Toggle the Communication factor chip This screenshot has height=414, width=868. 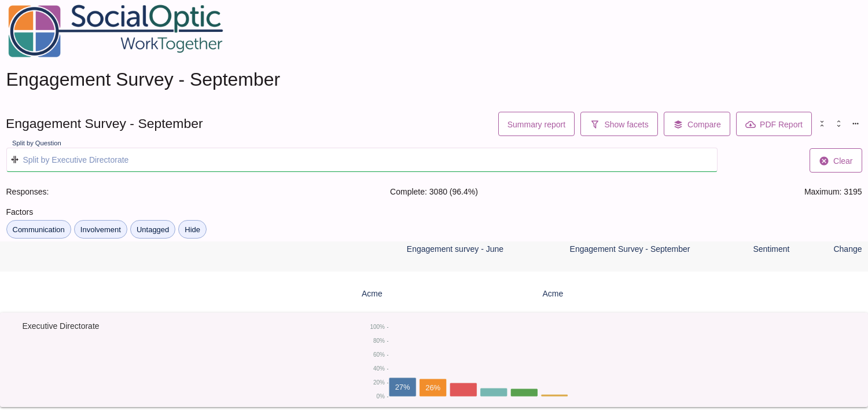(x=39, y=229)
